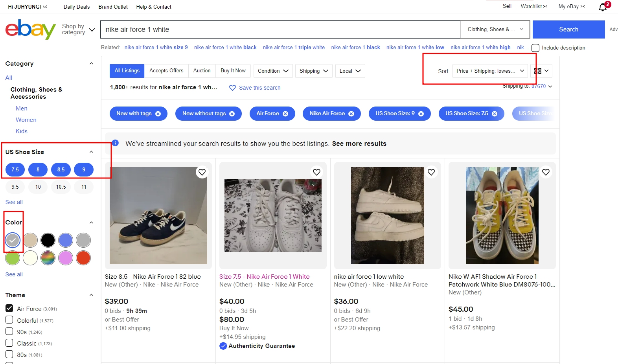
Task: Remove the Nike Air Force filter chip
Action: (x=351, y=114)
